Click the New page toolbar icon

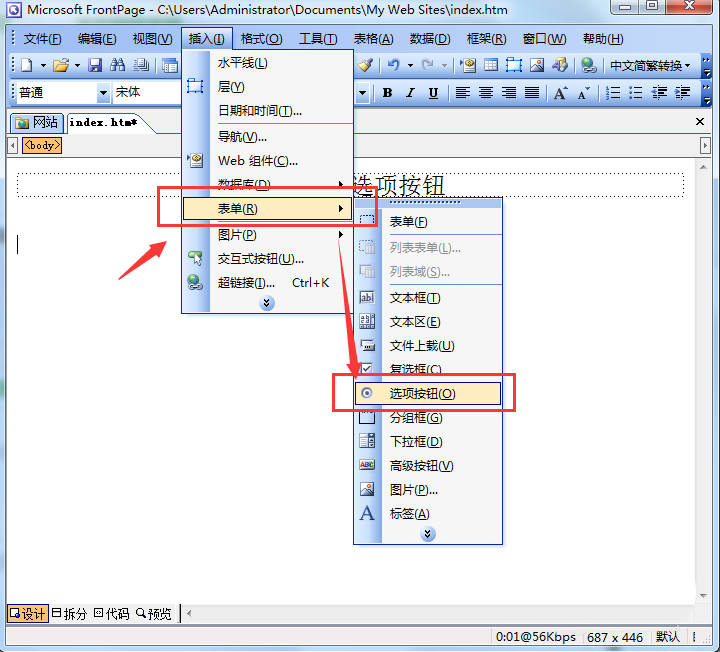[27, 65]
